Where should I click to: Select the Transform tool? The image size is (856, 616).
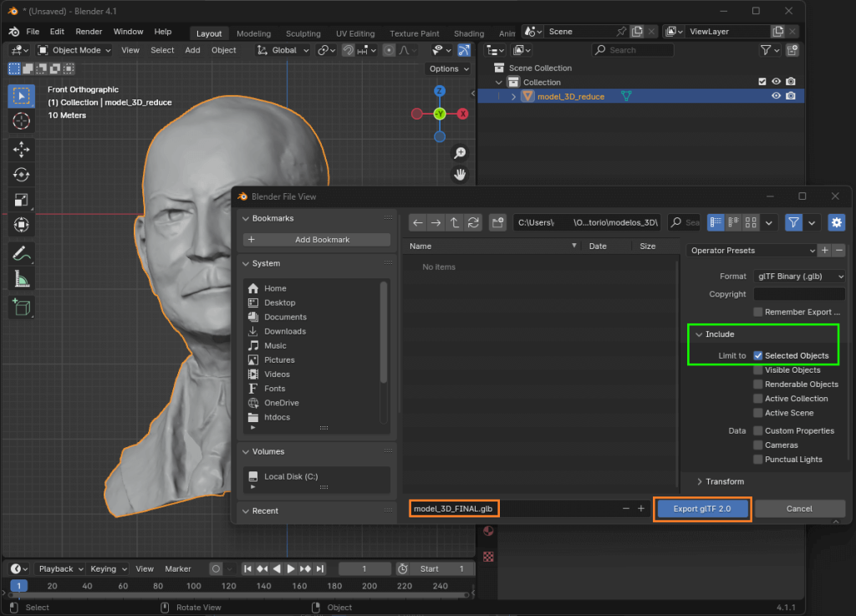pos(21,225)
